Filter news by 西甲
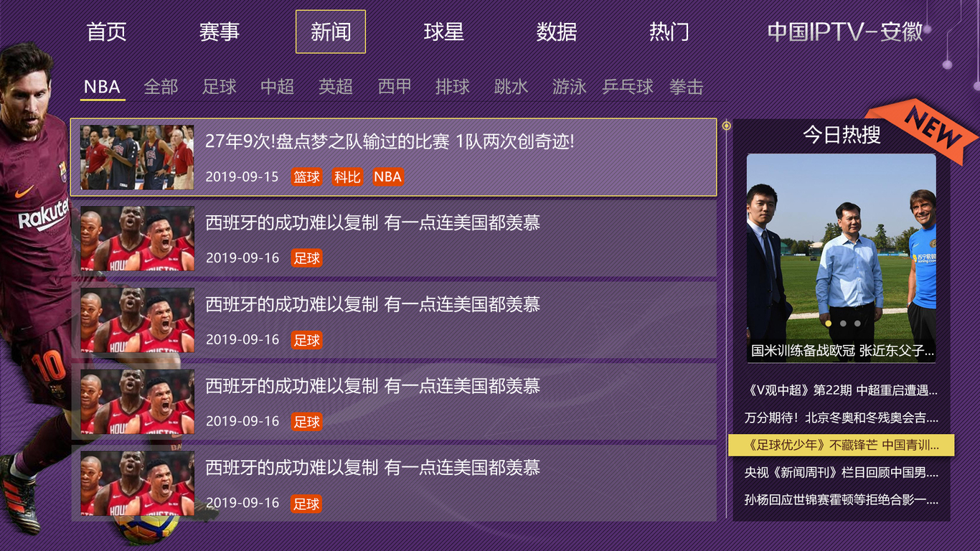980x551 pixels. tap(395, 87)
